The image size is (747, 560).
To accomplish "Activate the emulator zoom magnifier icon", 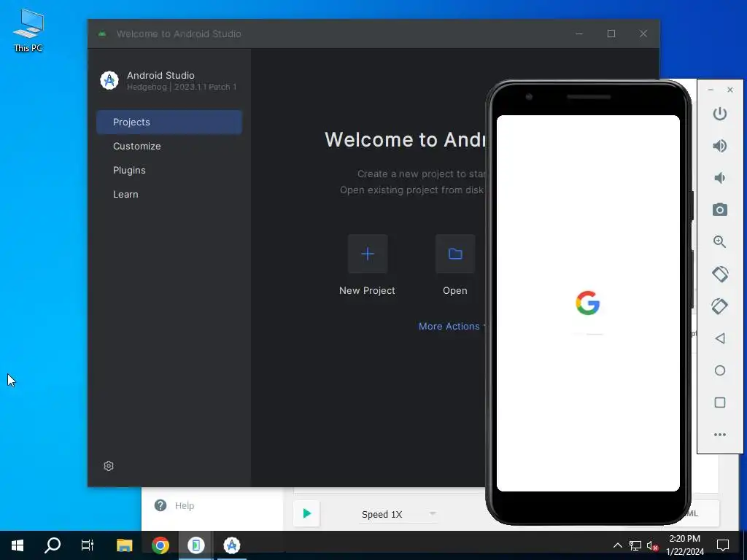I will (x=720, y=242).
